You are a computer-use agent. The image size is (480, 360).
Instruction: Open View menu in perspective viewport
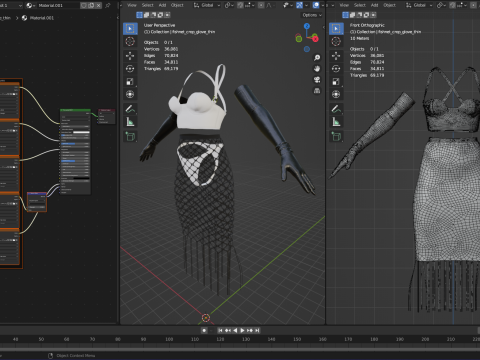tap(132, 5)
